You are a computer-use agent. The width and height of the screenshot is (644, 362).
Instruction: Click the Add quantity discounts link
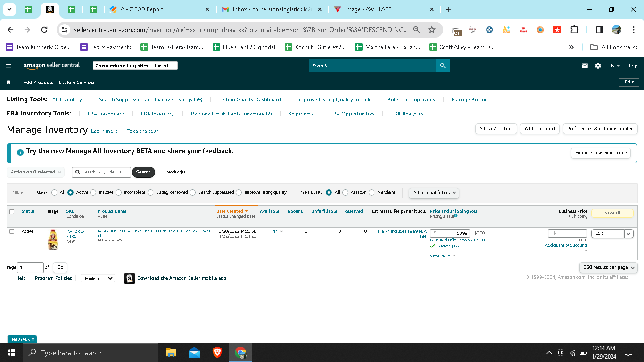coord(566,245)
